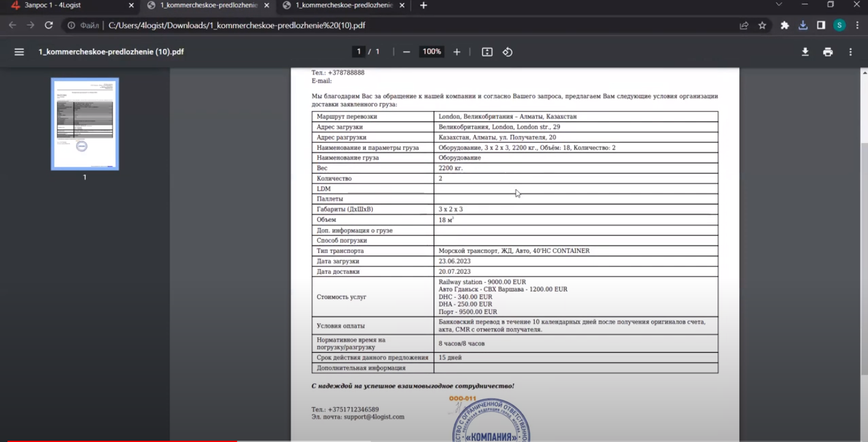Viewport: 868px width, 442px height.
Task: Select the page 1 thumbnail
Action: pos(85,124)
